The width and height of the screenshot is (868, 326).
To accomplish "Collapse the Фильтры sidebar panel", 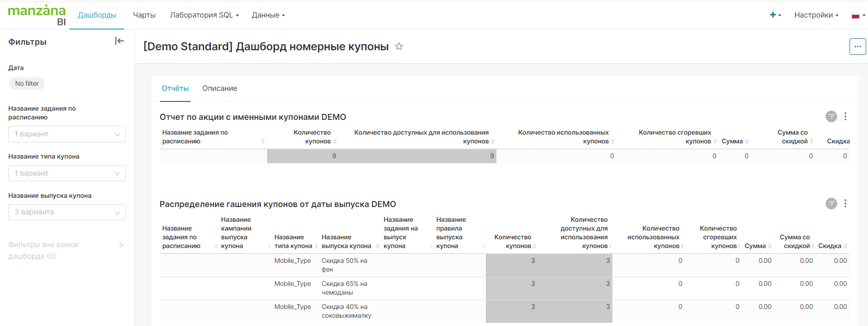I will tap(119, 41).
